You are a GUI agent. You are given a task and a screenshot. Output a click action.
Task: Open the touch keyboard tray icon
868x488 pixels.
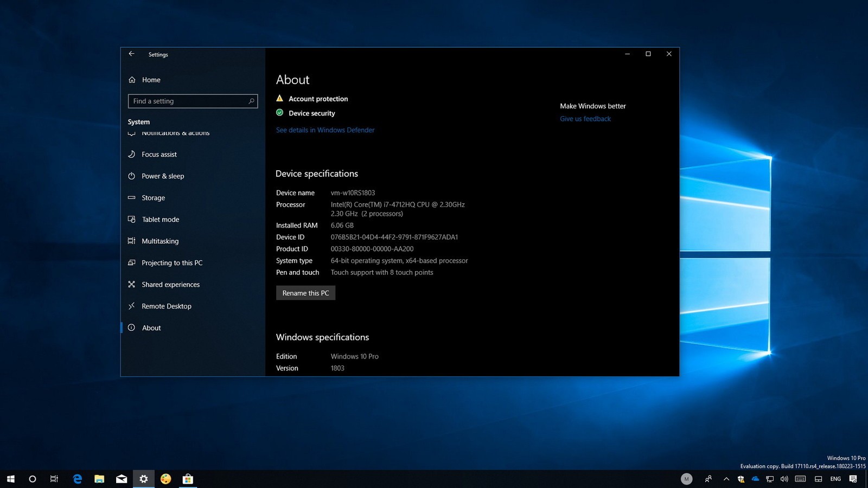801,479
